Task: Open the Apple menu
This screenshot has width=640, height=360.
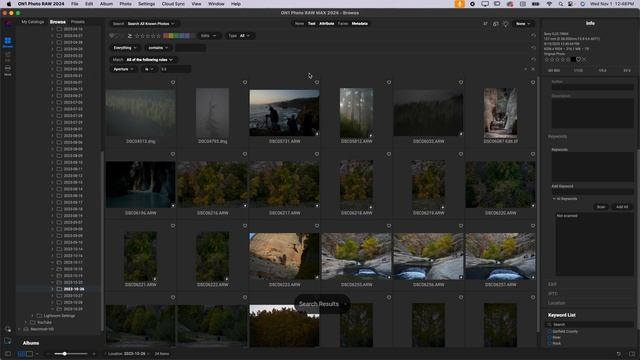Action: 9,4
